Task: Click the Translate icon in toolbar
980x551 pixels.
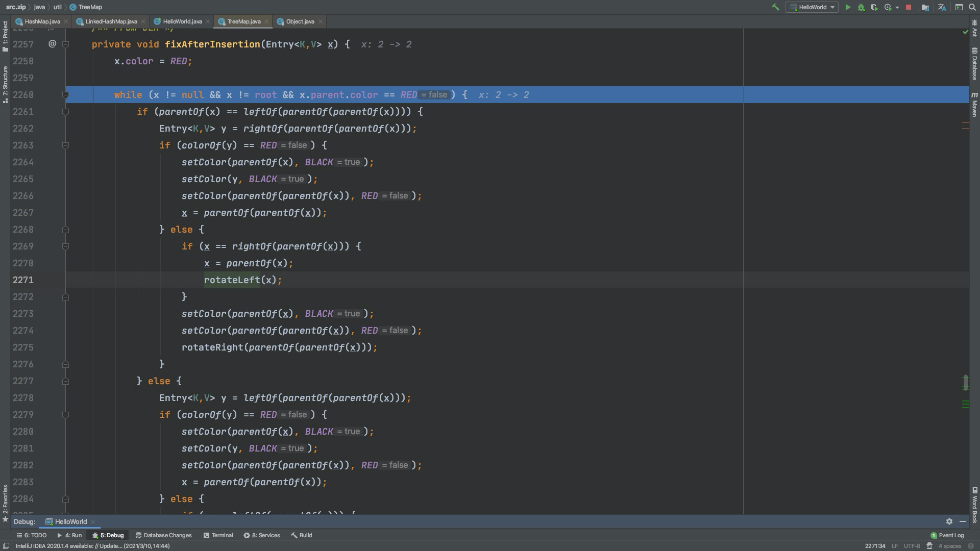Action: coord(942,7)
